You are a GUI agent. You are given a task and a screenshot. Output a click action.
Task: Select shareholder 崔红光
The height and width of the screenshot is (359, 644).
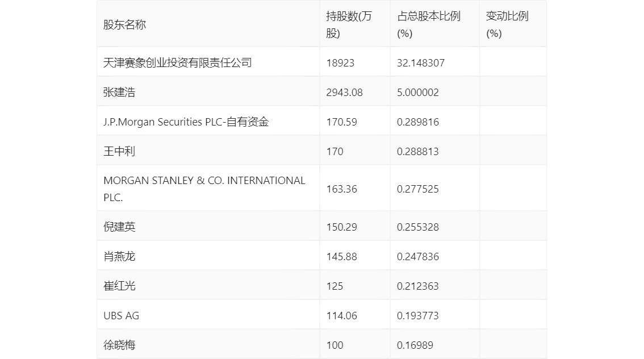click(x=119, y=286)
